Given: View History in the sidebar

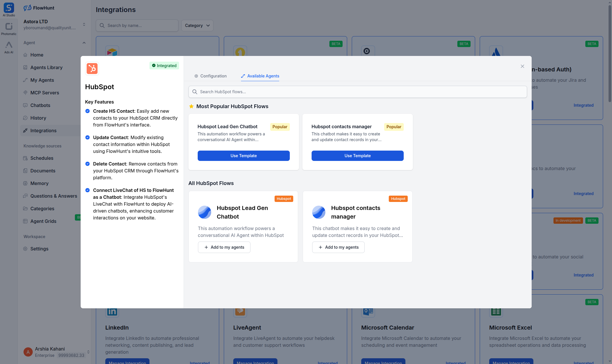Looking at the screenshot, I should pos(38,118).
